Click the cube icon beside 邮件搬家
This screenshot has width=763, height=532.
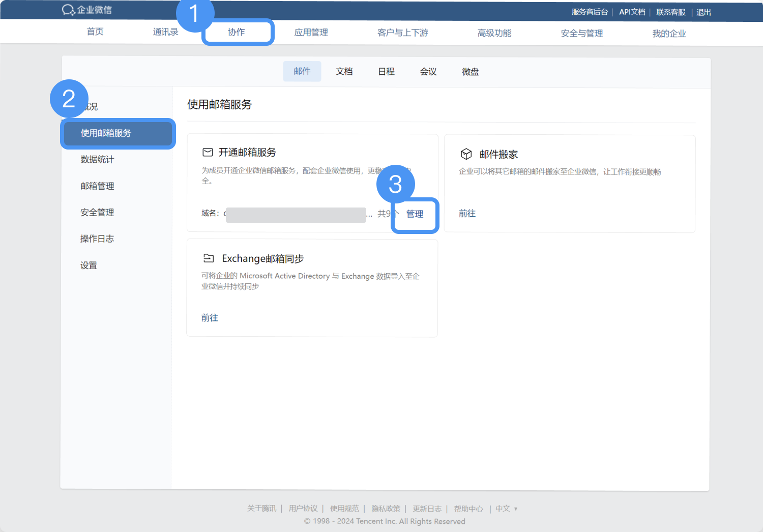tap(466, 154)
